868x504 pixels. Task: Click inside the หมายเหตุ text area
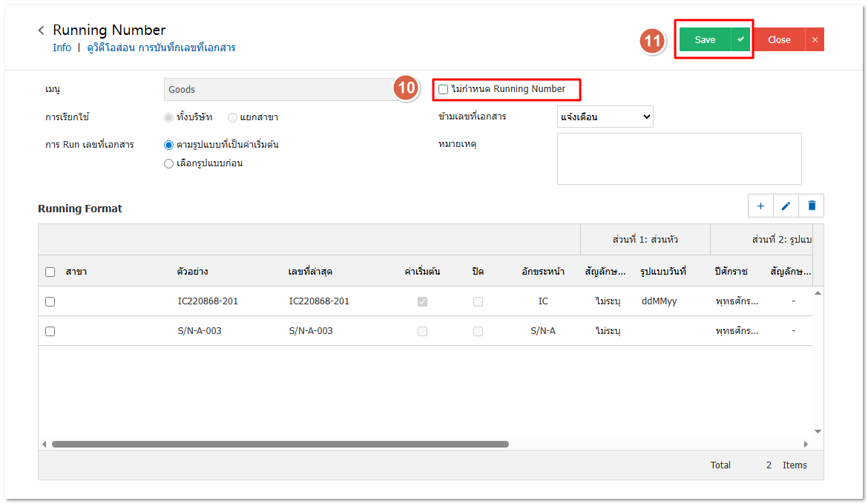[x=679, y=158]
